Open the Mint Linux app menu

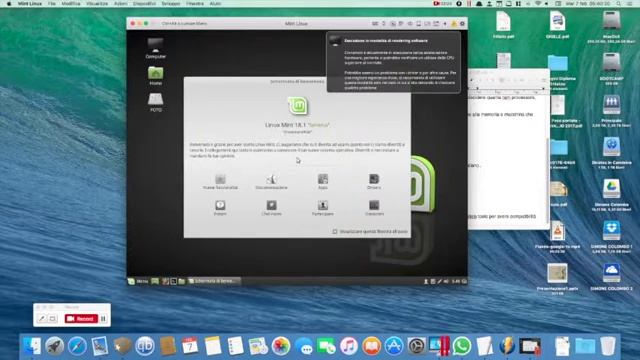pos(30,4)
